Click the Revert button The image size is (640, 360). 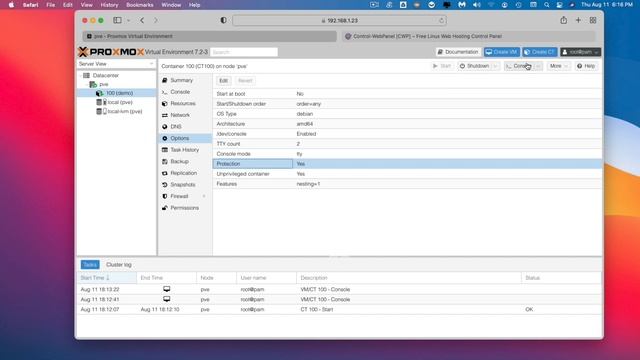(245, 80)
